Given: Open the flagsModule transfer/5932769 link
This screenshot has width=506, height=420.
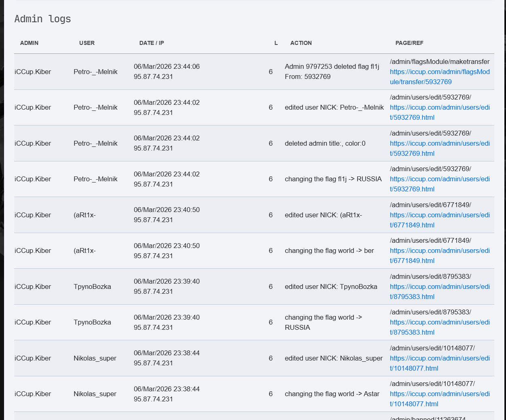Looking at the screenshot, I should point(440,72).
